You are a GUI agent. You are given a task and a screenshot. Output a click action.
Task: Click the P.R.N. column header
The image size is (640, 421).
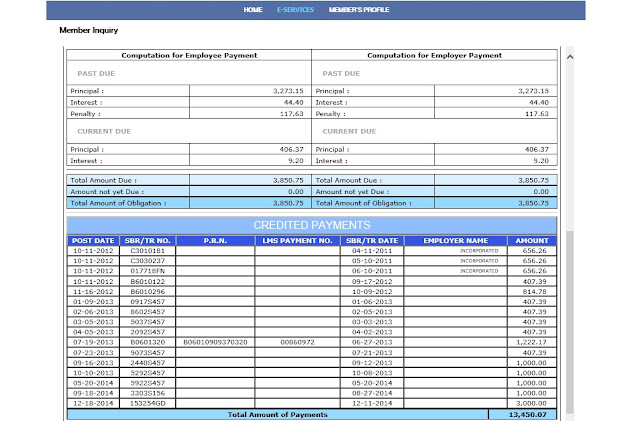[215, 241]
